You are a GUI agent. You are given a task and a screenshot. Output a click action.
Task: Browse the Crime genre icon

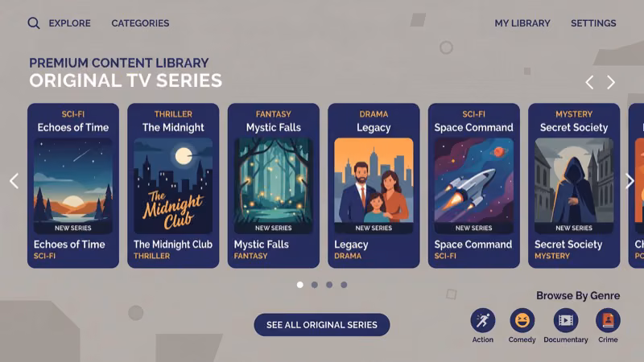point(608,320)
